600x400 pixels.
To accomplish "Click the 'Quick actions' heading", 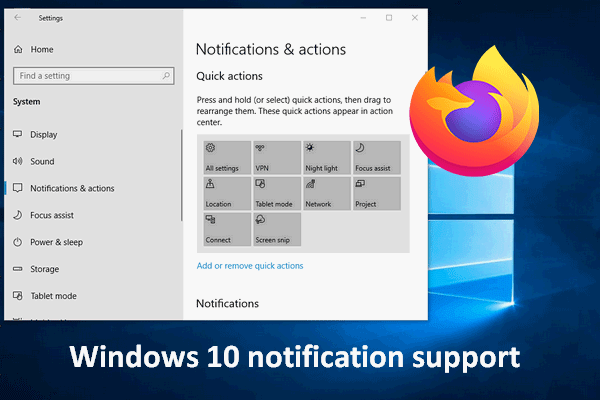I will (229, 76).
